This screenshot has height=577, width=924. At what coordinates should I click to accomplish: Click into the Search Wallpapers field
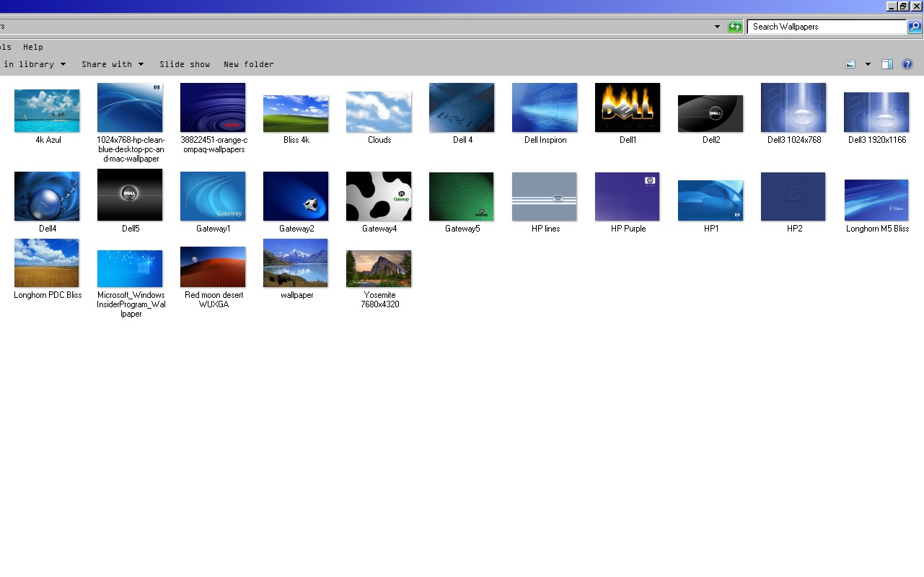[827, 27]
